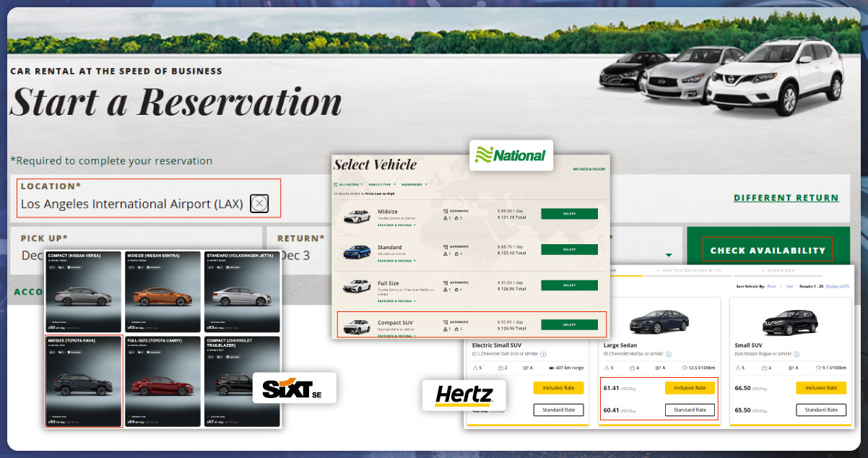Clear the Los Angeles airport location field
Image resolution: width=868 pixels, height=458 pixels.
point(259,204)
